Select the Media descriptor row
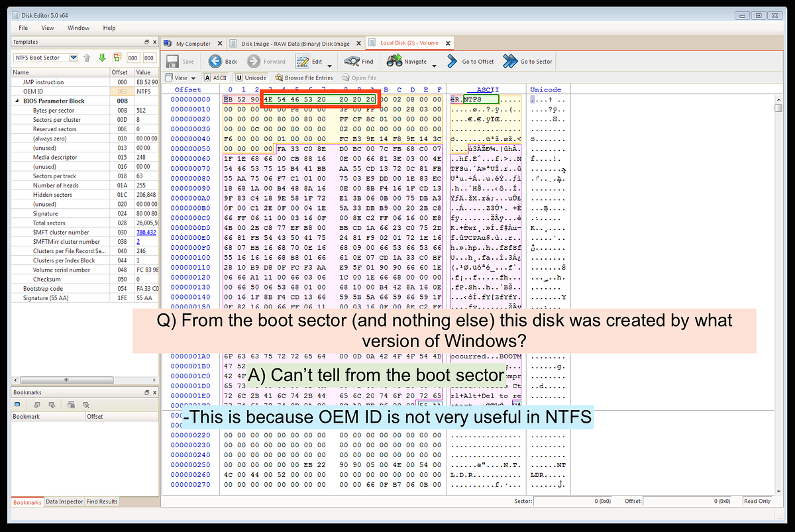The height and width of the screenshot is (532, 795). (85, 158)
